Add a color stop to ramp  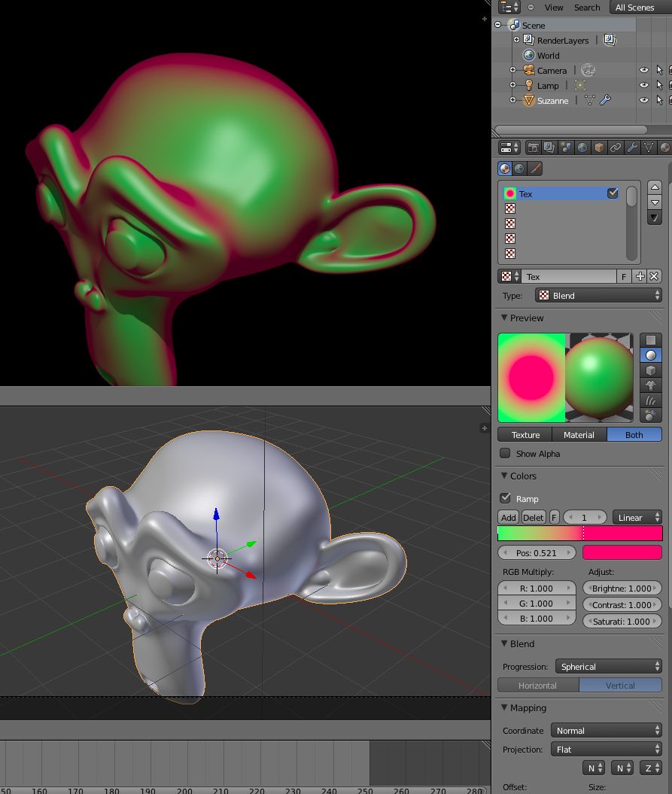pyautogui.click(x=509, y=517)
